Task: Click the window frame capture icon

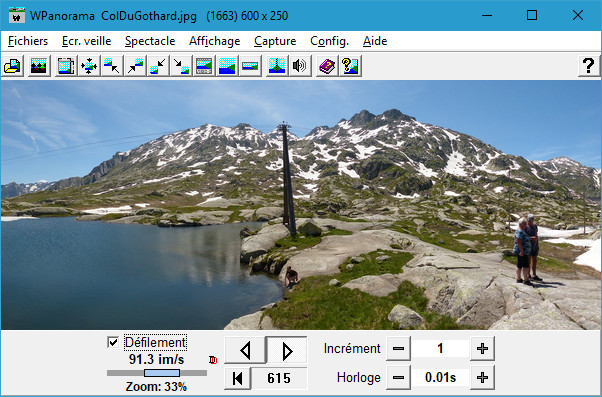Action: point(66,66)
